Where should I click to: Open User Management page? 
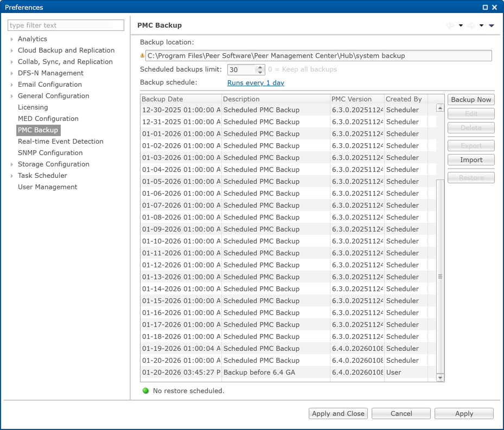click(x=48, y=187)
